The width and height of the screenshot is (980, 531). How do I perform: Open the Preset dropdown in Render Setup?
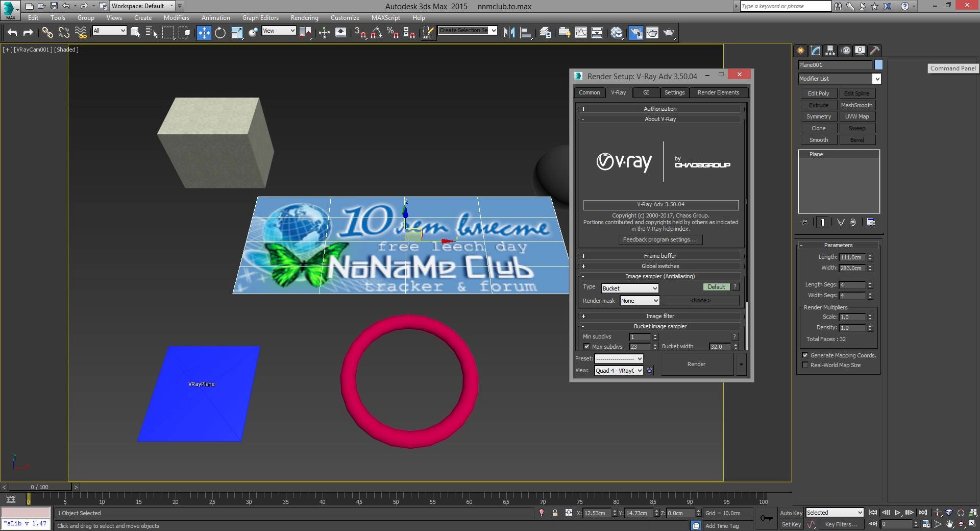click(619, 358)
